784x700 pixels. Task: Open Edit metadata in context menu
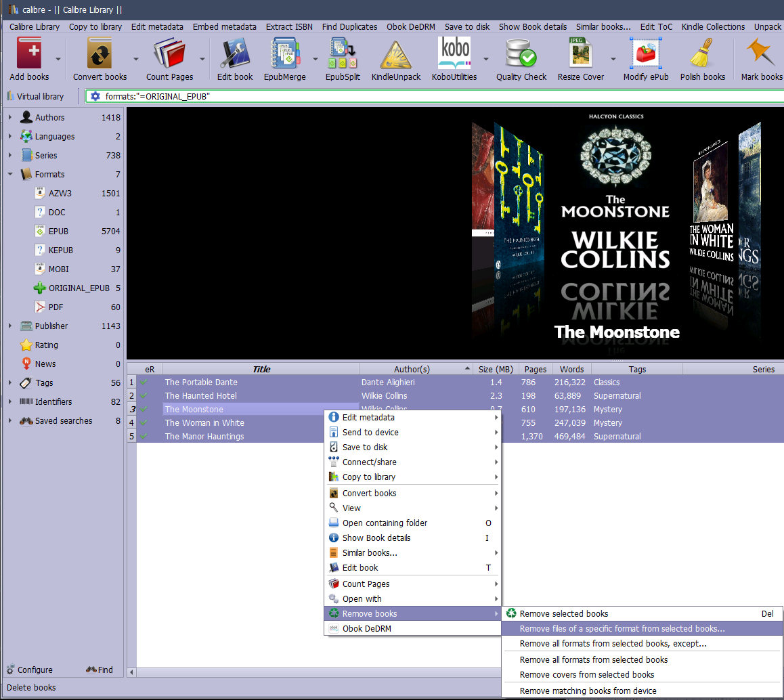pyautogui.click(x=368, y=418)
